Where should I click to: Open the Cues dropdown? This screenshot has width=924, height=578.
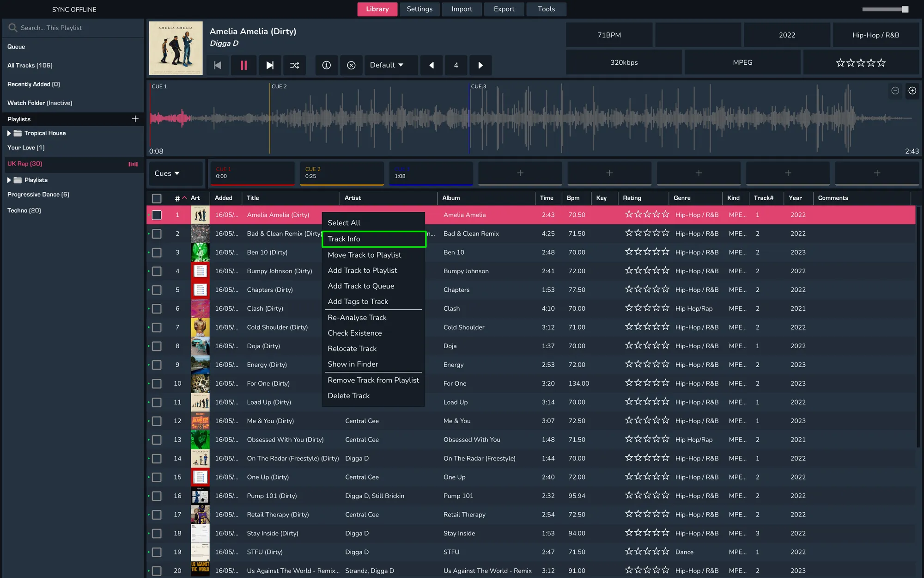pos(167,173)
